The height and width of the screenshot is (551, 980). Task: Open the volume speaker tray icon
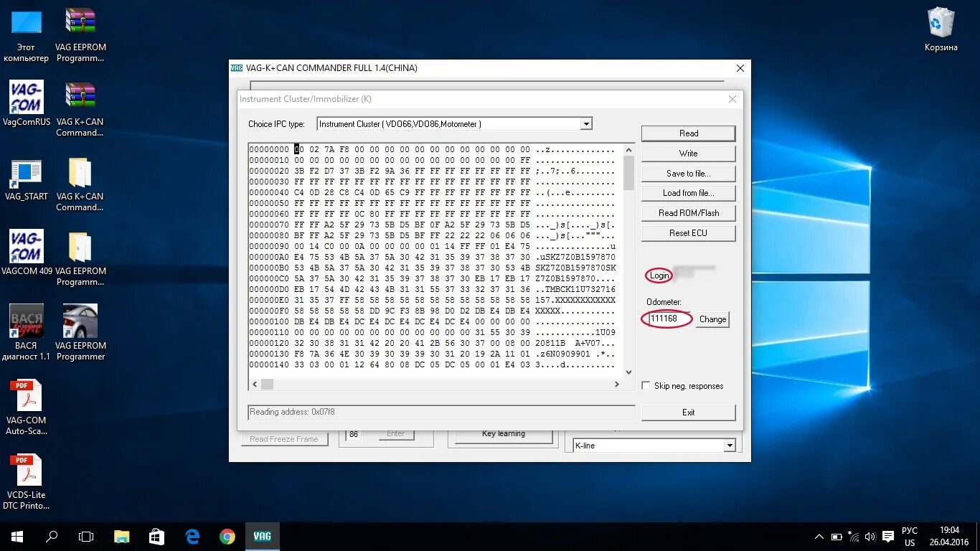coord(870,537)
